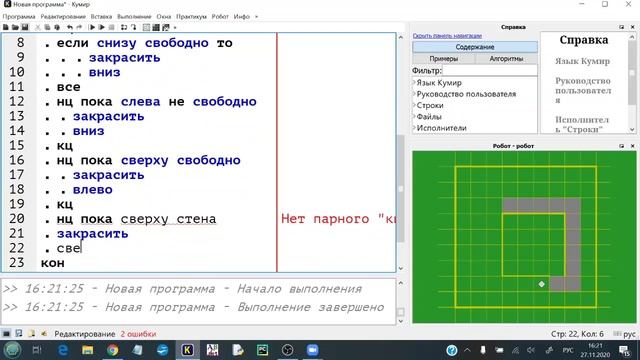Open the Robot control pad icon
The image size is (640, 360).
click(x=156, y=27)
